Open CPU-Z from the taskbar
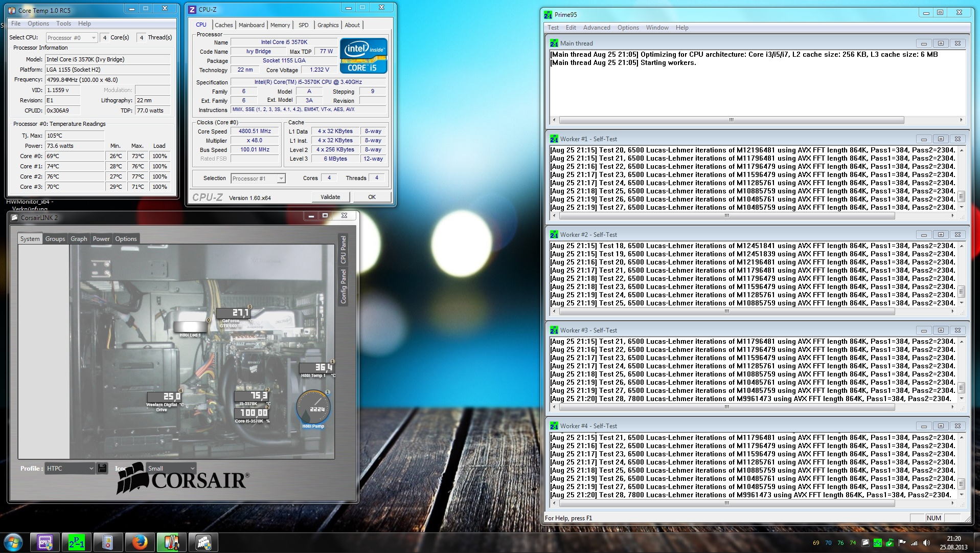Image resolution: width=980 pixels, height=553 pixels. 45,542
